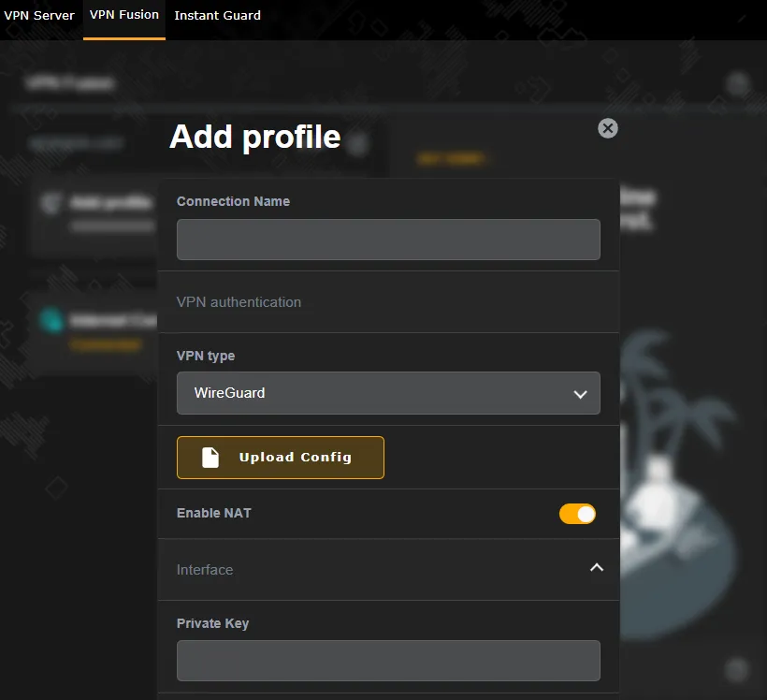Click the upward chevron icon on the Interface row
The width and height of the screenshot is (767, 700).
596,567
